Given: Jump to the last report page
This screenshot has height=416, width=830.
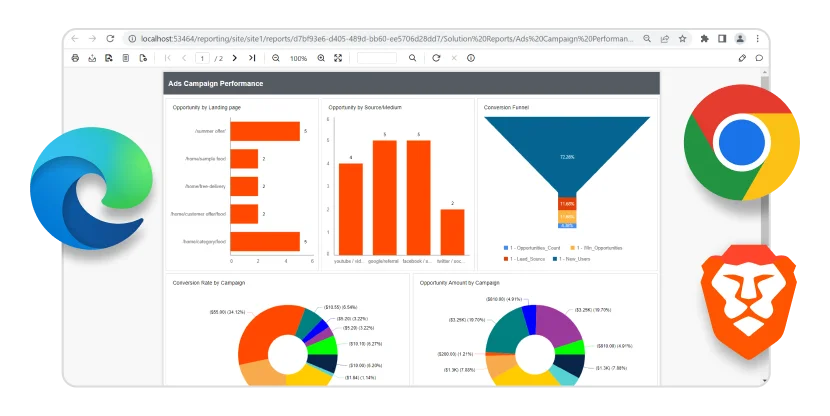Looking at the screenshot, I should tap(252, 58).
